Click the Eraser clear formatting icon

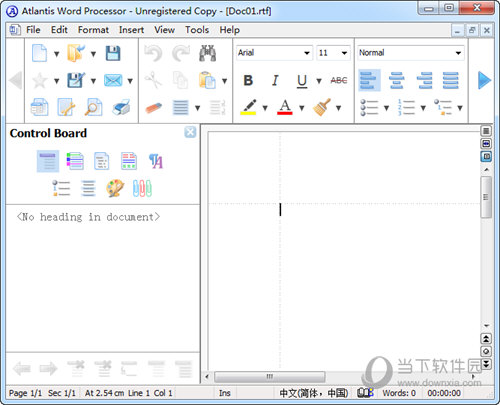click(154, 108)
